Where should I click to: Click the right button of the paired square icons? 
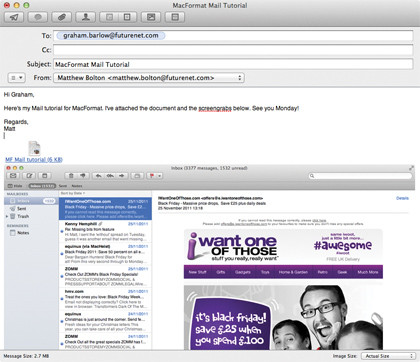127,17
